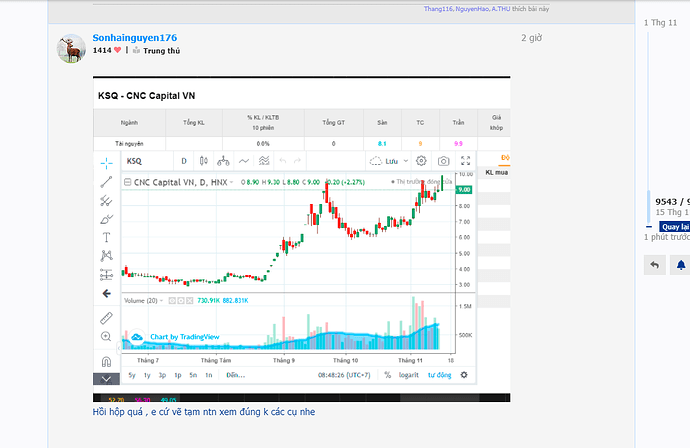Select the zoom-in magnifier tool
Viewport: 690px width, 448px height.
click(106, 337)
